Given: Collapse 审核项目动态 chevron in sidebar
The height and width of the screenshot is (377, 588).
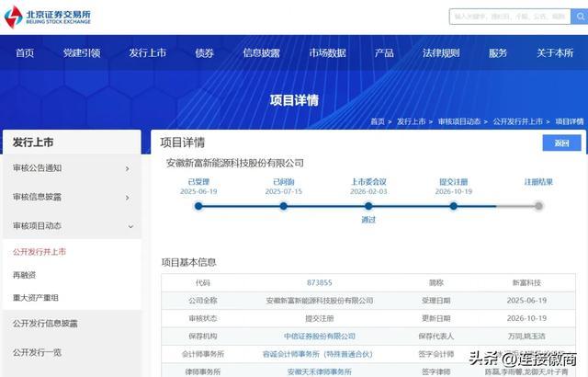Looking at the screenshot, I should coord(130,226).
